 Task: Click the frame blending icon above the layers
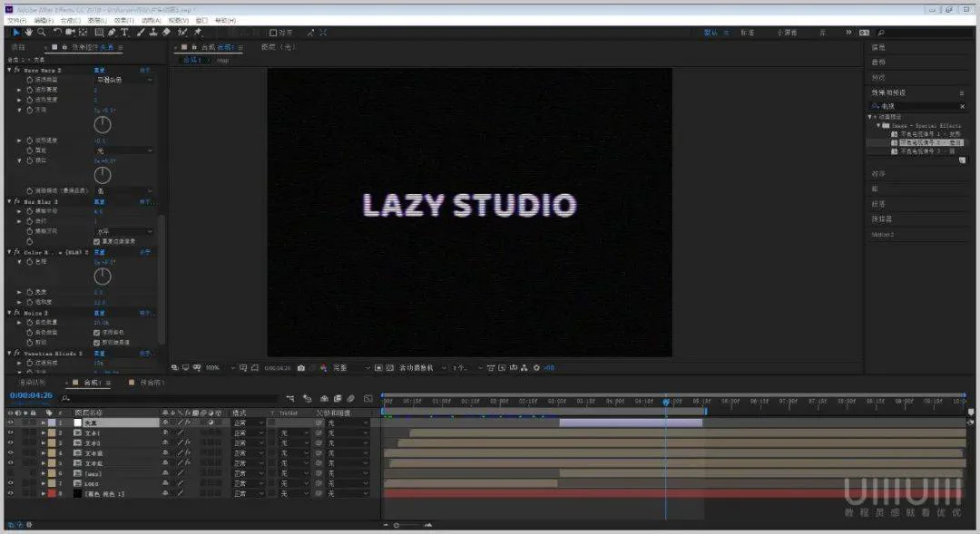(338, 399)
